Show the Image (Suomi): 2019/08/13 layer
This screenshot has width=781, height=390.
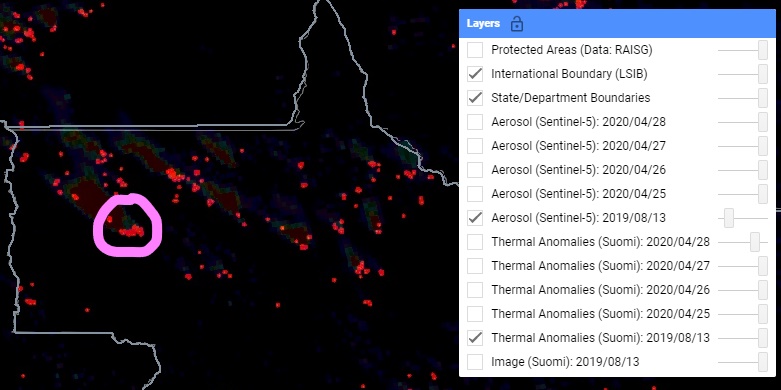coord(475,362)
